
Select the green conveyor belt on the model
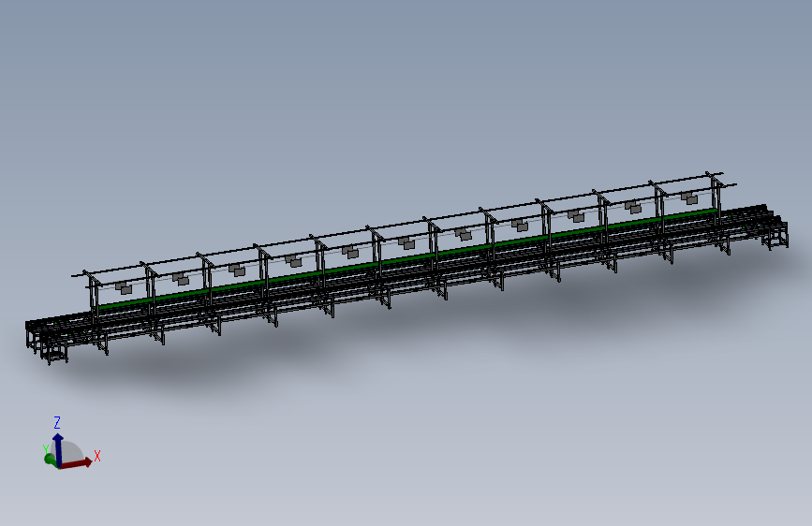click(408, 257)
